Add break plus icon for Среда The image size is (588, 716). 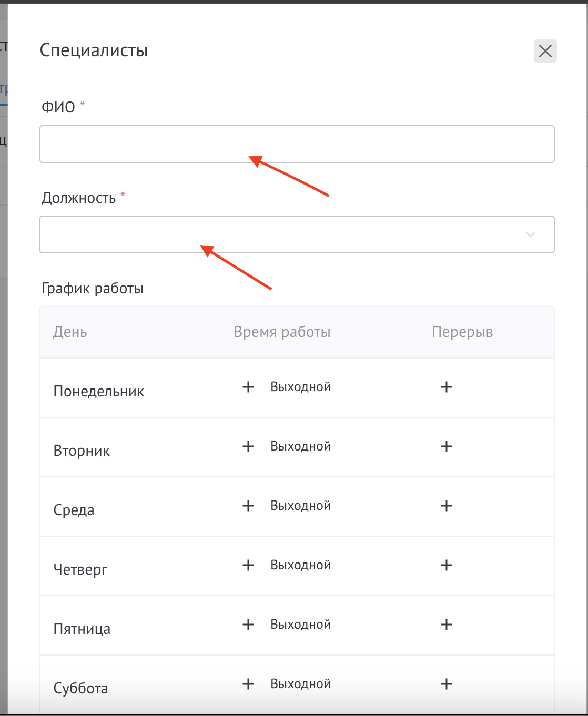pyautogui.click(x=447, y=506)
